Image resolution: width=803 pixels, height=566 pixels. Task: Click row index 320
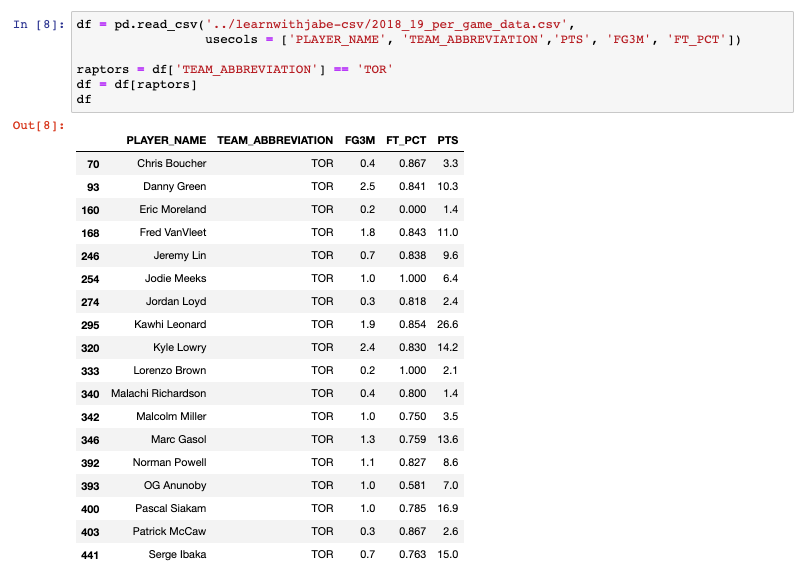90,349
